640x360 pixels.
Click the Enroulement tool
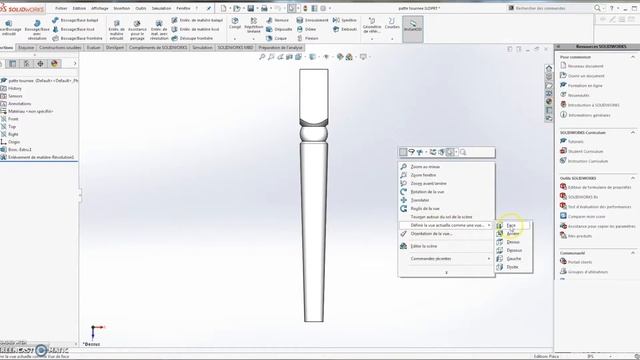pyautogui.click(x=312, y=20)
